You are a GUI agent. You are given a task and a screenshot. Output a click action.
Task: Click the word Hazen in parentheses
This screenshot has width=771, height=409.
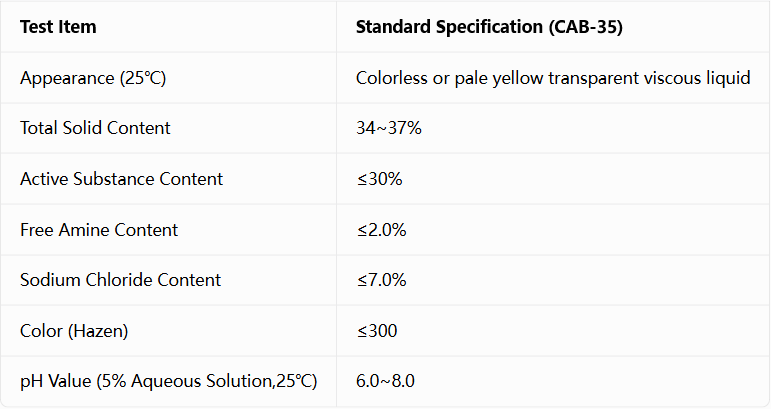coord(98,331)
